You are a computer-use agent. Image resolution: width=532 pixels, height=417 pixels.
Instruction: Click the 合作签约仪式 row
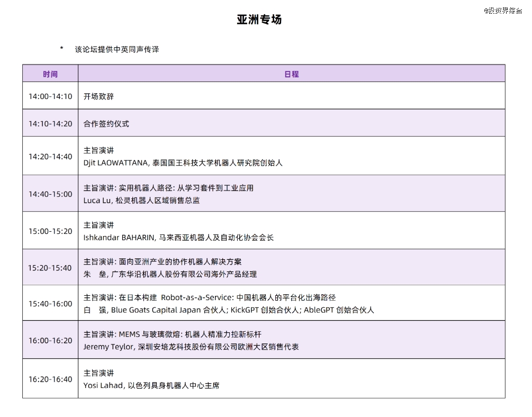click(x=105, y=123)
